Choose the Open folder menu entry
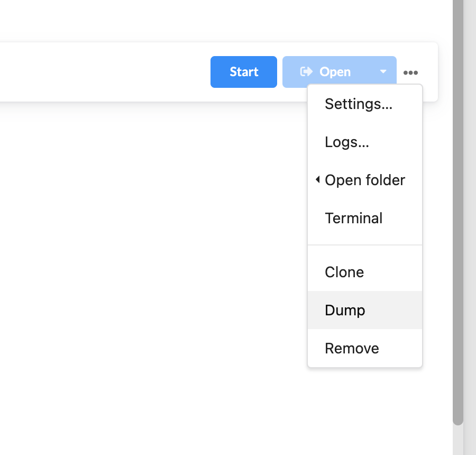Viewport: 476px width, 455px height. click(x=365, y=180)
